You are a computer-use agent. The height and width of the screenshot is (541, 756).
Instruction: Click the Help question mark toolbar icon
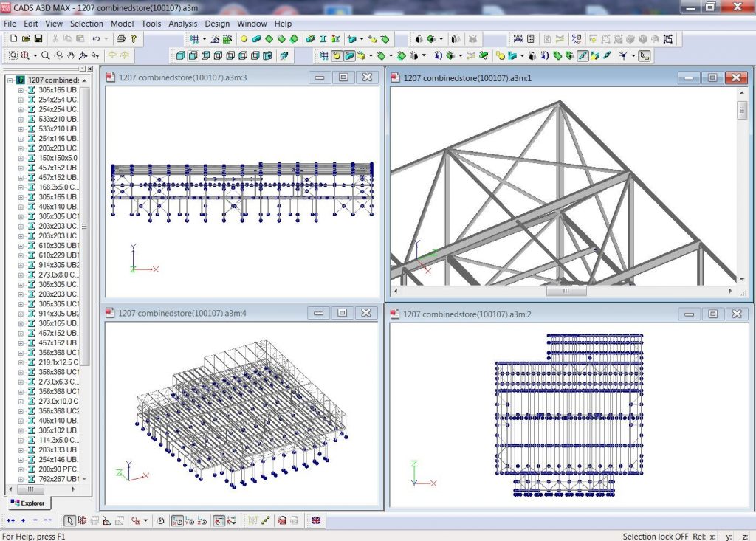(134, 38)
